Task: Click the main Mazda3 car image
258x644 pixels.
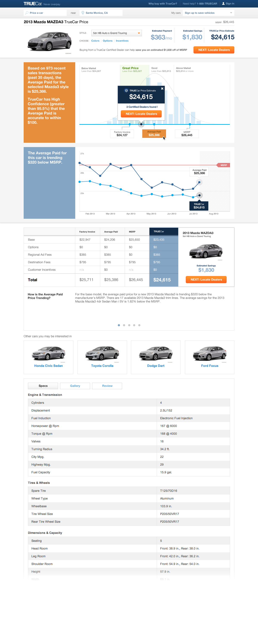Action: [50, 41]
